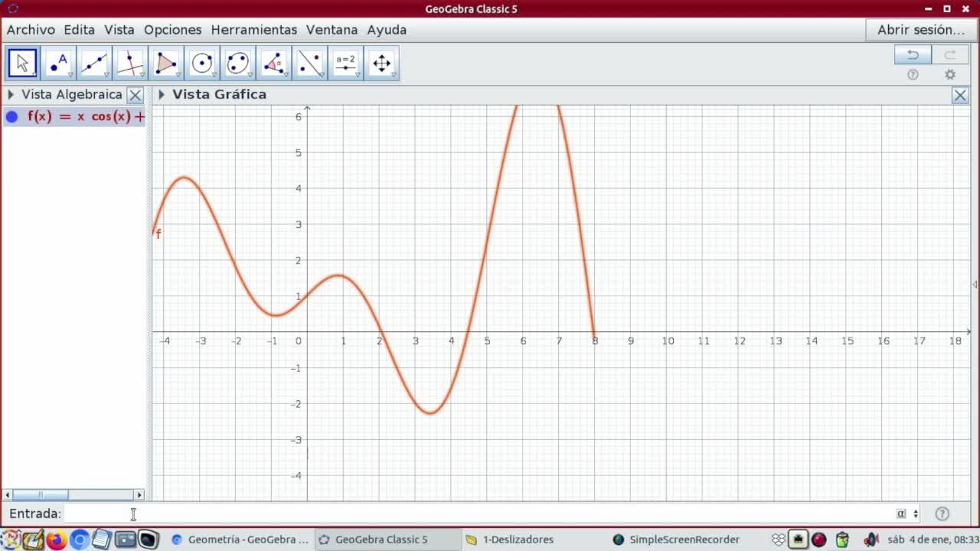Image resolution: width=980 pixels, height=551 pixels.
Task: Redo the undone action
Action: point(950,54)
